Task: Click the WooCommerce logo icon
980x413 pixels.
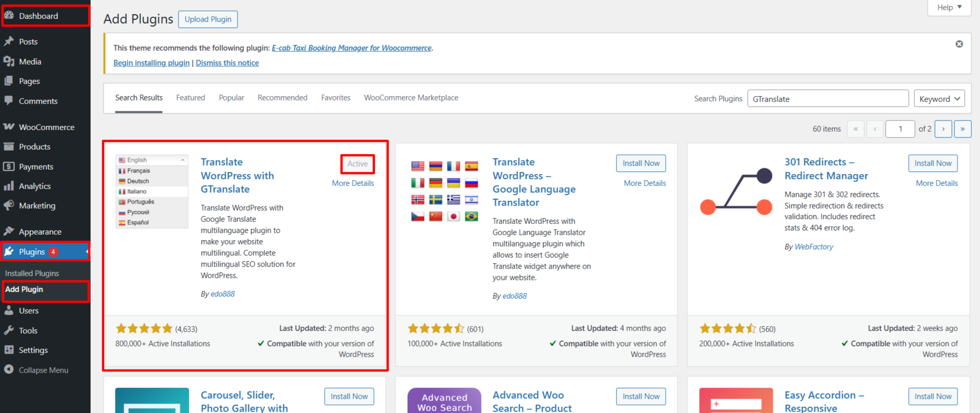Action: 9,127
